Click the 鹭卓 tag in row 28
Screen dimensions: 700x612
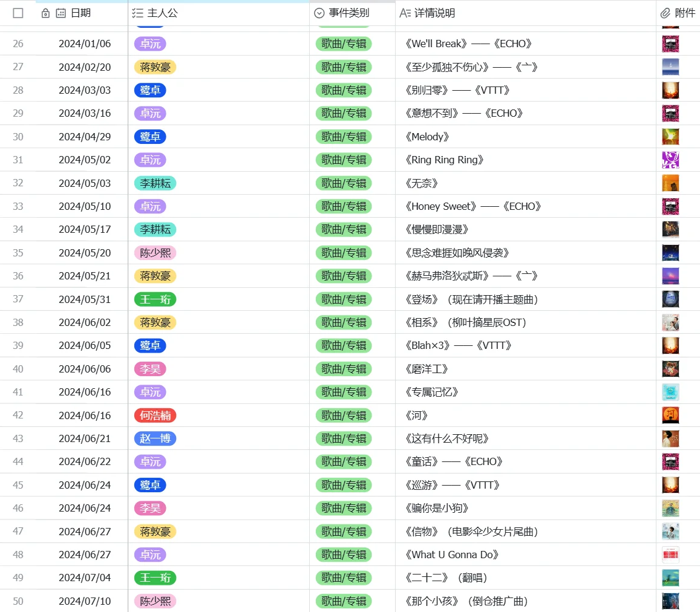(x=150, y=90)
